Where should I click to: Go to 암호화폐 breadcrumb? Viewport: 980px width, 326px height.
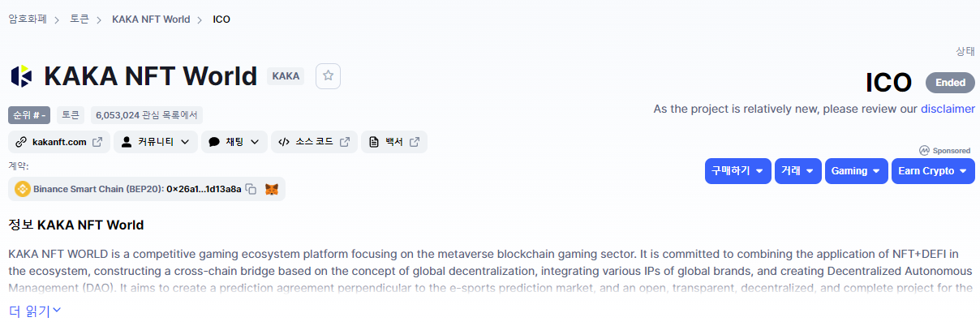(x=29, y=19)
